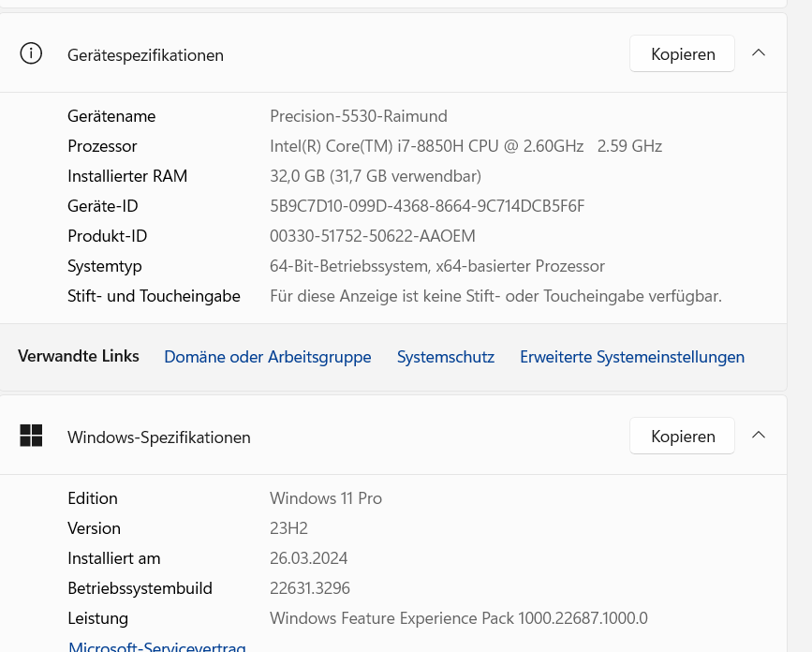
Task: Collapse the Windows-Spezifikationen section with its chevron
Action: 759,436
